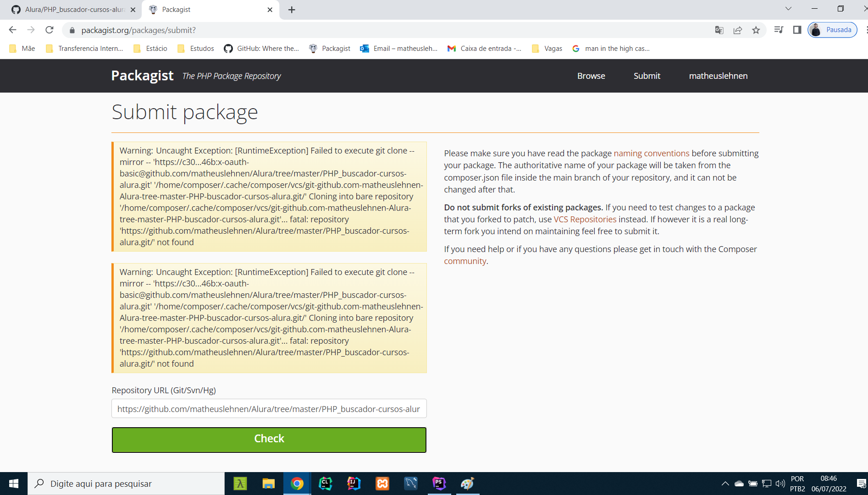Screen dimensions: 868x495
Task: Open XAMPP from the taskbar
Action: click(382, 484)
